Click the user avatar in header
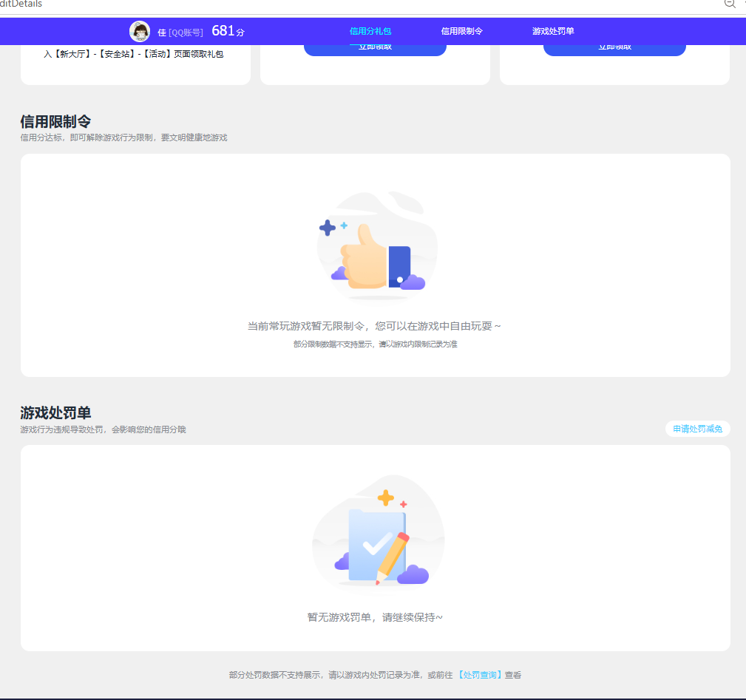 click(140, 31)
